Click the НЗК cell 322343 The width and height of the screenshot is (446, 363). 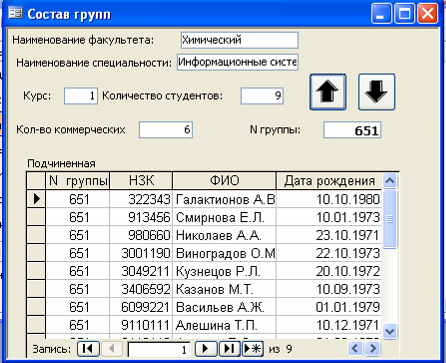tap(141, 199)
